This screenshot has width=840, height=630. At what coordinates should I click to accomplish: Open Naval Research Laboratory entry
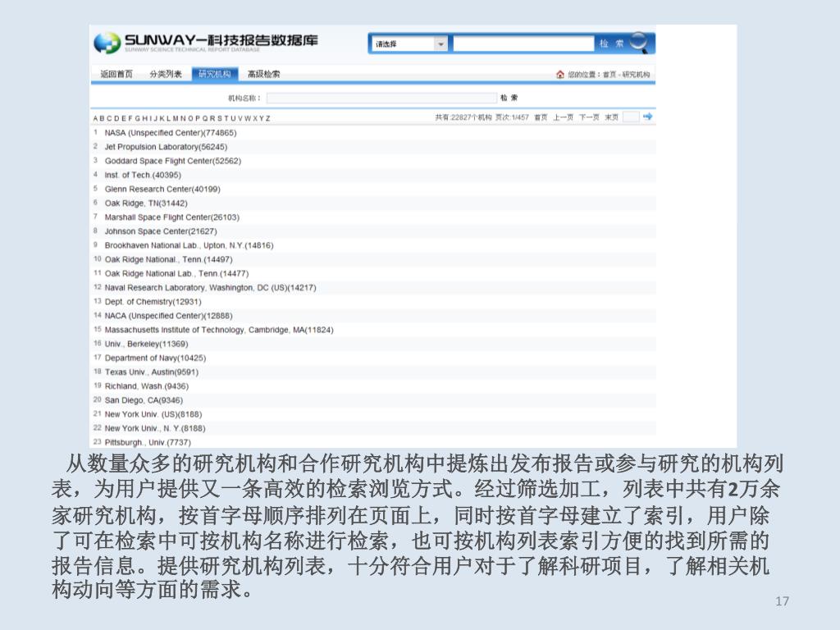[211, 288]
